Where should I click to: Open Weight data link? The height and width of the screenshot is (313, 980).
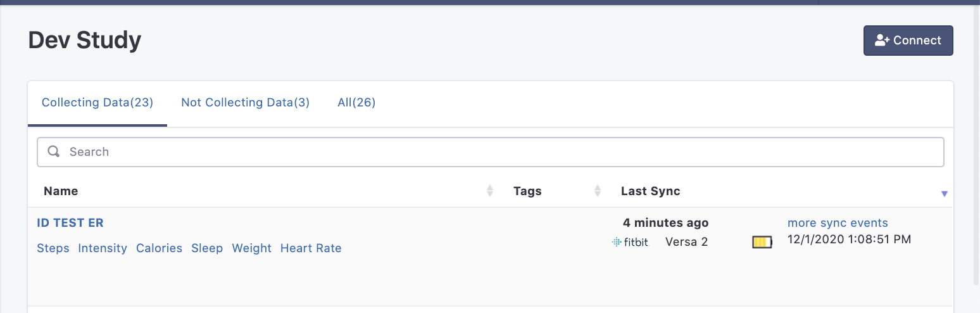251,248
